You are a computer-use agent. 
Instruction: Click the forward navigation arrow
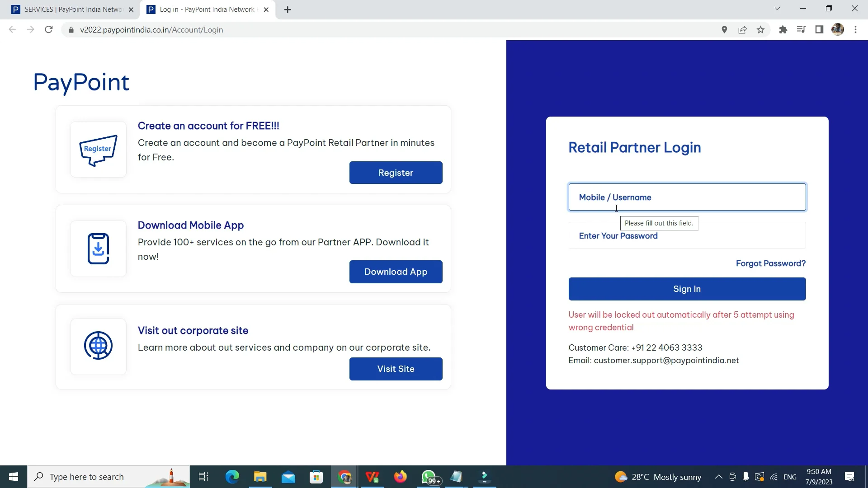(x=30, y=29)
